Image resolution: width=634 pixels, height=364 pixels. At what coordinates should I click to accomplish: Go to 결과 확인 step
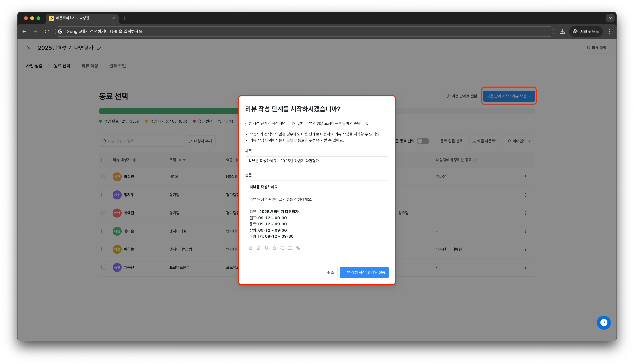coord(117,66)
